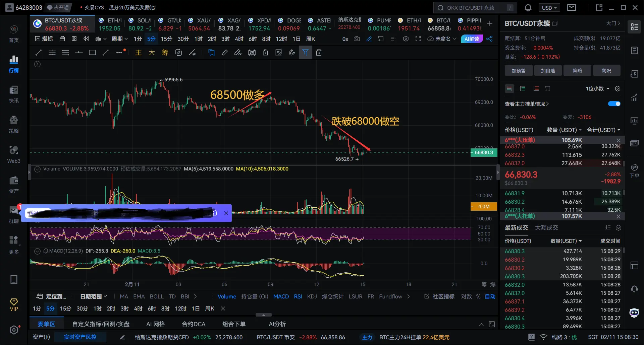Open the 大门 link in the header
Screen dimensions: 644x345
point(613,23)
